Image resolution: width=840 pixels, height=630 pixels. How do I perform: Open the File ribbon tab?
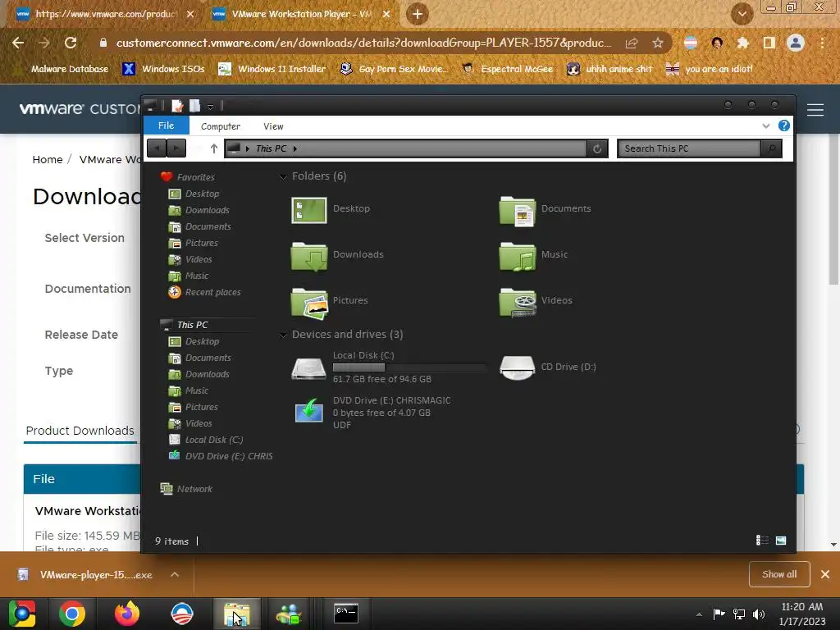(166, 126)
